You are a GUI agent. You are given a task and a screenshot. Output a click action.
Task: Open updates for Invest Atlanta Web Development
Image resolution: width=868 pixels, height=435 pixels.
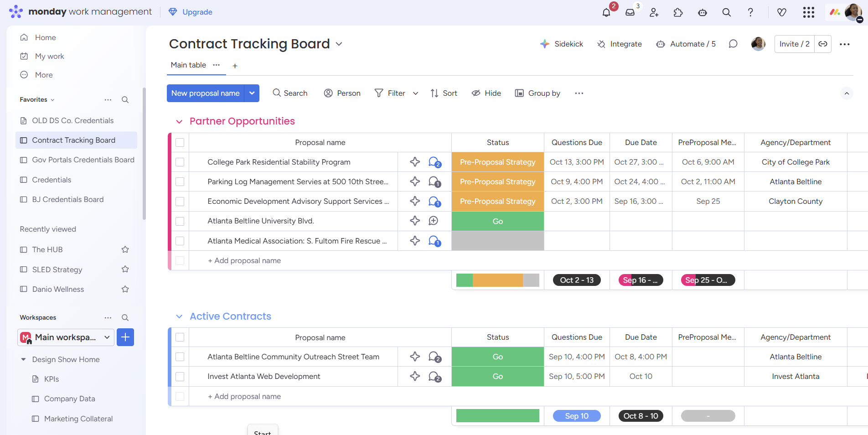point(434,376)
